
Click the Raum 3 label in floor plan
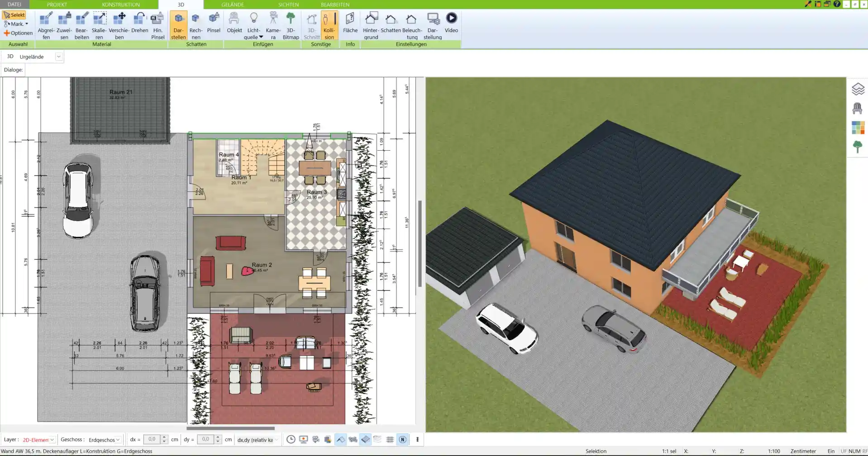point(316,192)
